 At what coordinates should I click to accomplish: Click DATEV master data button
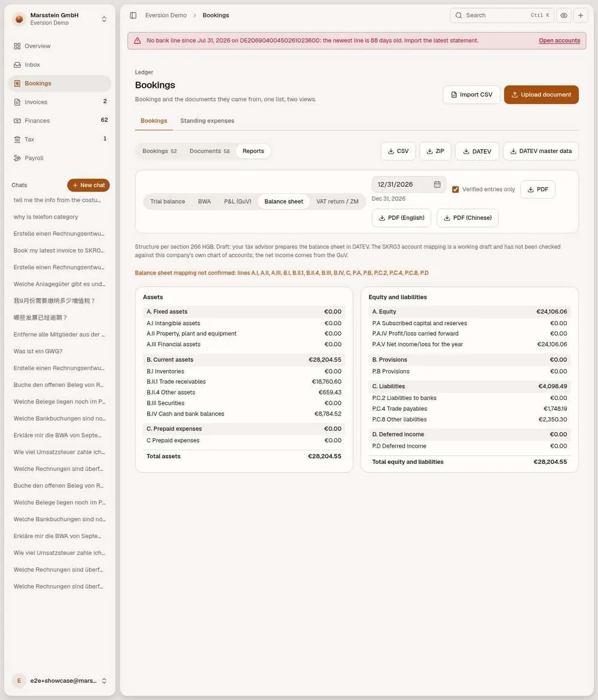click(x=541, y=151)
